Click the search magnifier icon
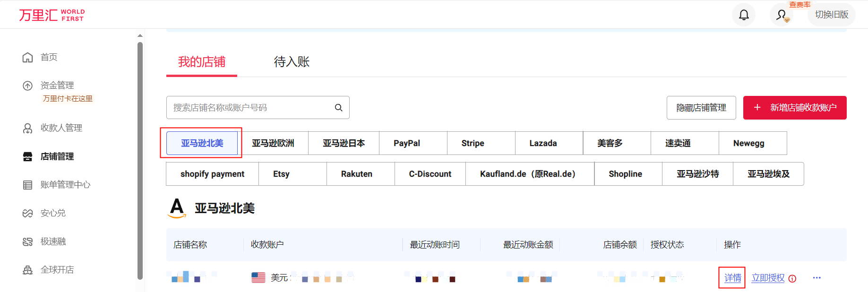 (x=338, y=108)
